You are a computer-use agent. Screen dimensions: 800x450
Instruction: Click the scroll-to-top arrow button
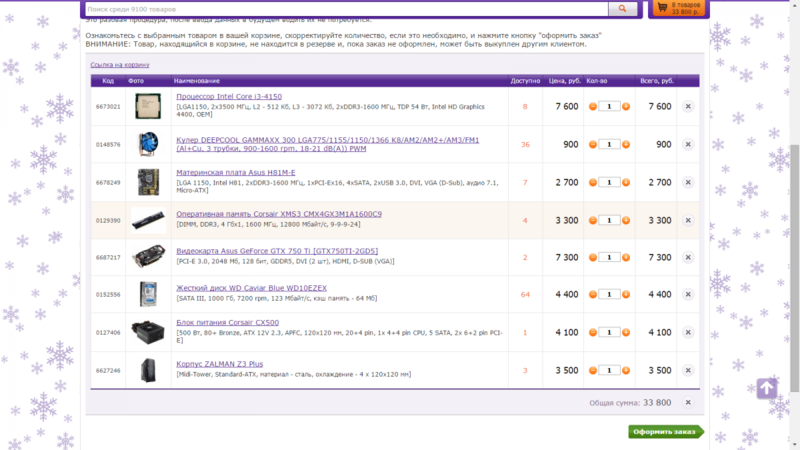(766, 388)
